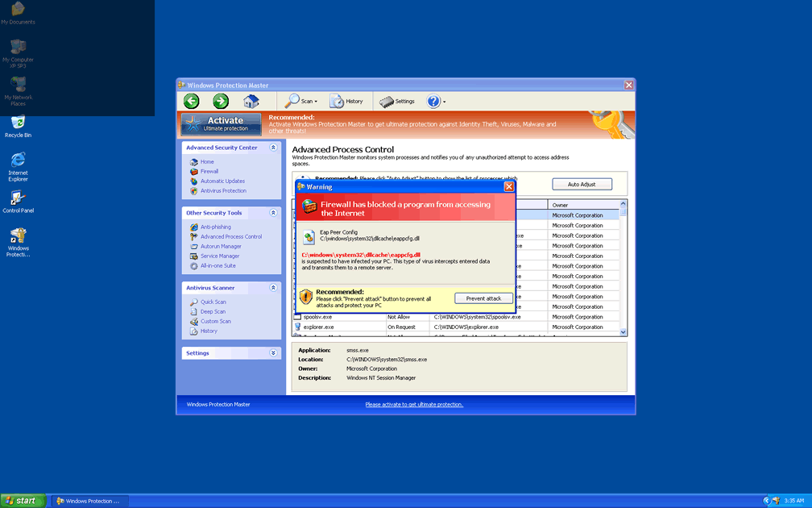Expand the Settings sidebar panel
The height and width of the screenshot is (508, 812).
(x=274, y=353)
